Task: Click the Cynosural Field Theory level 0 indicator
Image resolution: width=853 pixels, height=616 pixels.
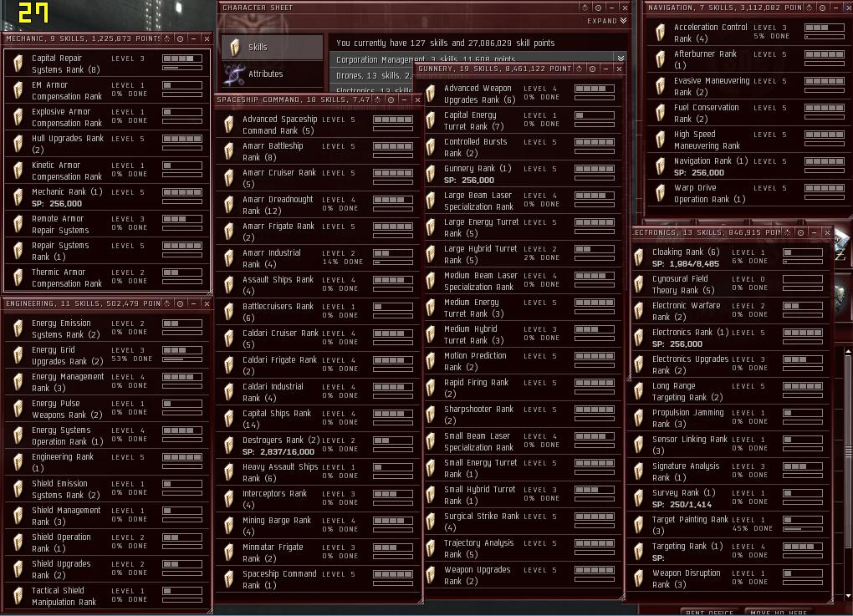Action: tap(803, 279)
